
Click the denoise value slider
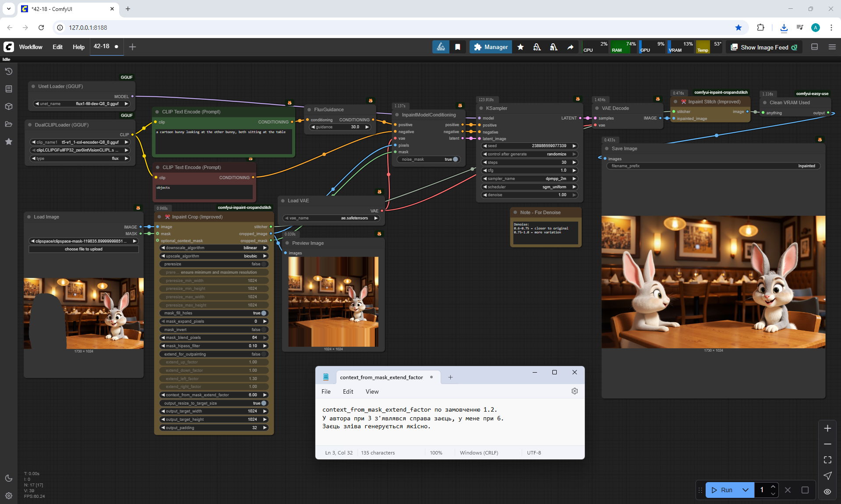point(530,195)
